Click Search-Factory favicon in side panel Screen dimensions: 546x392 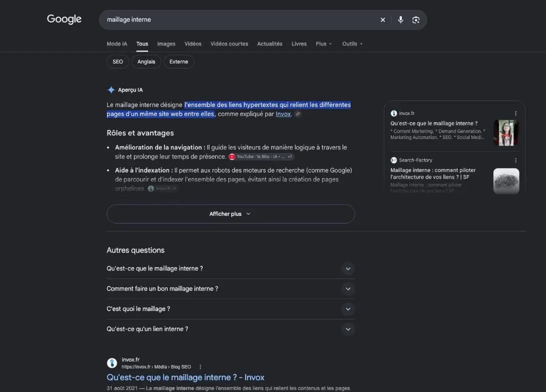[394, 160]
